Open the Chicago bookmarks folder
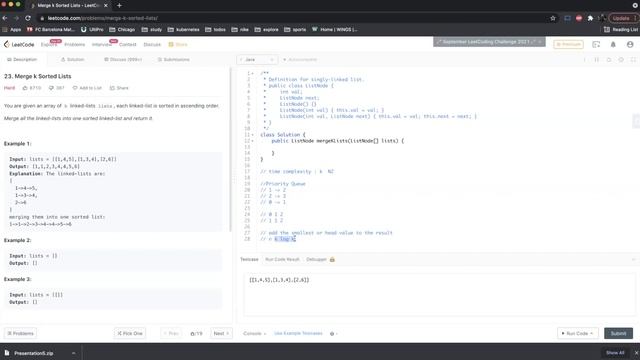Image resolution: width=640 pixels, height=360 pixels. click(x=122, y=29)
